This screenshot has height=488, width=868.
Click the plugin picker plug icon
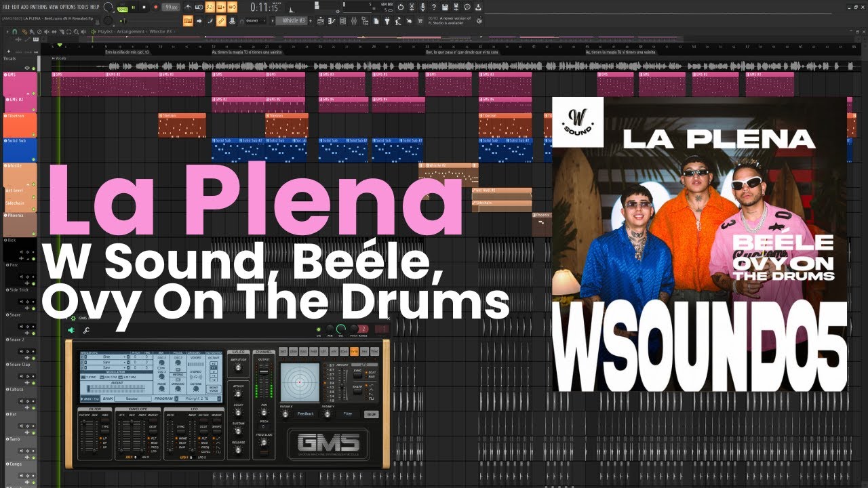(x=387, y=20)
